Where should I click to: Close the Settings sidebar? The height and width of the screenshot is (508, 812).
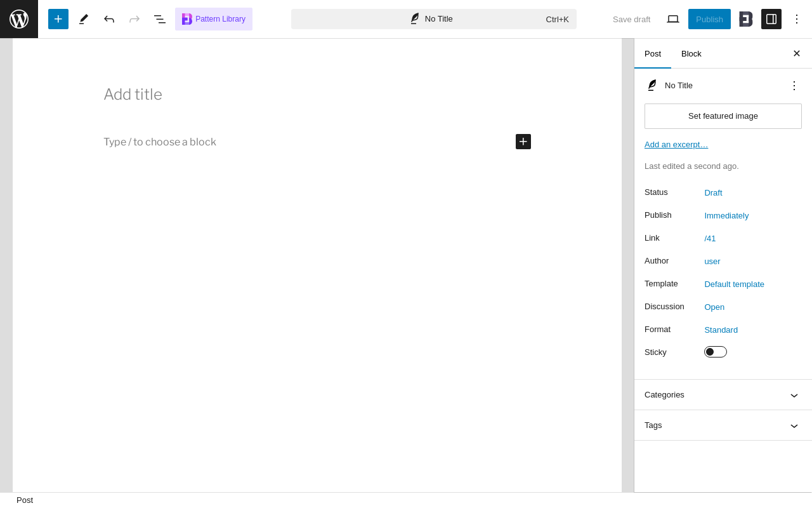tap(797, 53)
